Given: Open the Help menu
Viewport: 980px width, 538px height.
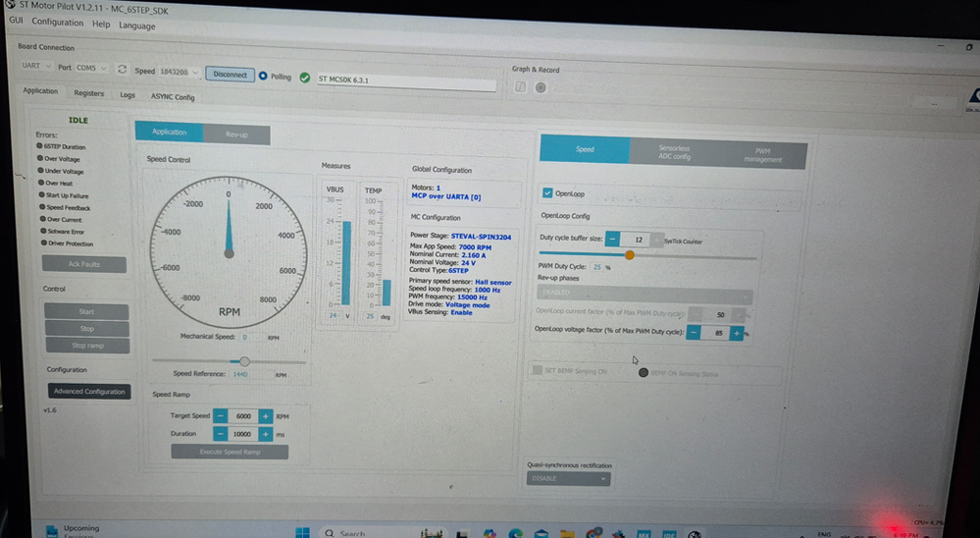Looking at the screenshot, I should [x=101, y=24].
